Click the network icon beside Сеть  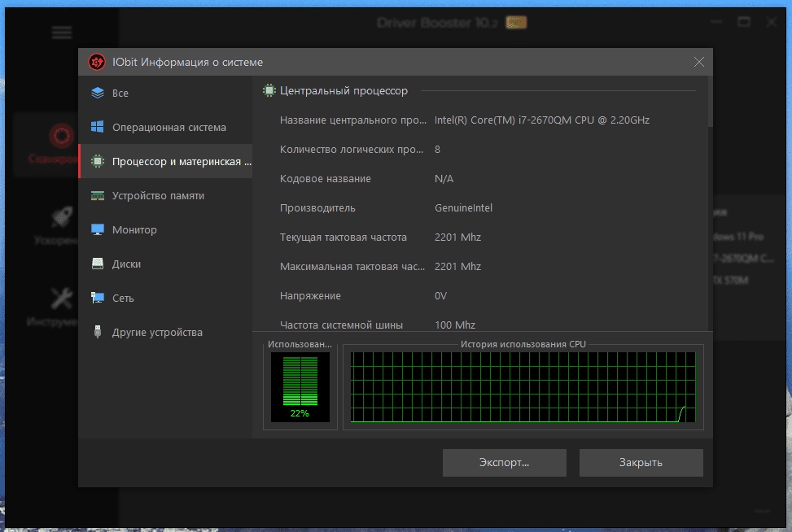pyautogui.click(x=98, y=298)
